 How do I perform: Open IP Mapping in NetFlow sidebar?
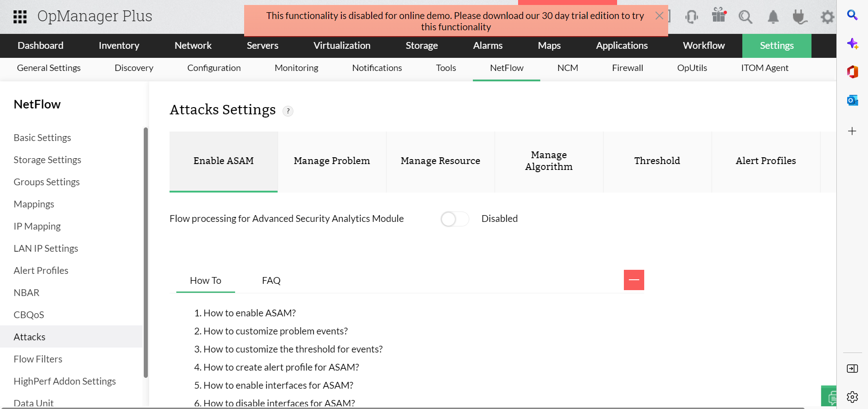click(x=37, y=226)
